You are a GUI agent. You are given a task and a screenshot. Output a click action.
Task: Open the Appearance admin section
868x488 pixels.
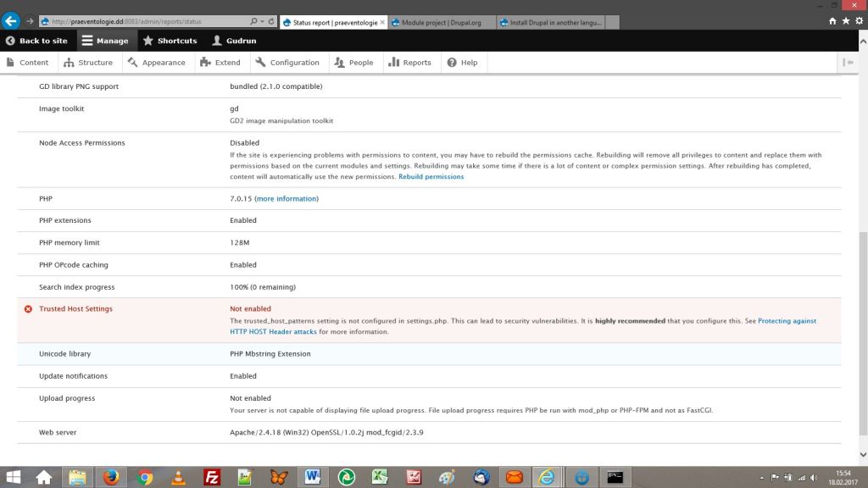pos(157,63)
